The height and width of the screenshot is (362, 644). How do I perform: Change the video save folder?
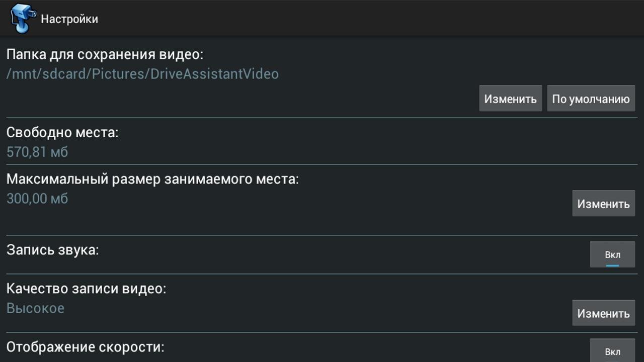coord(510,99)
